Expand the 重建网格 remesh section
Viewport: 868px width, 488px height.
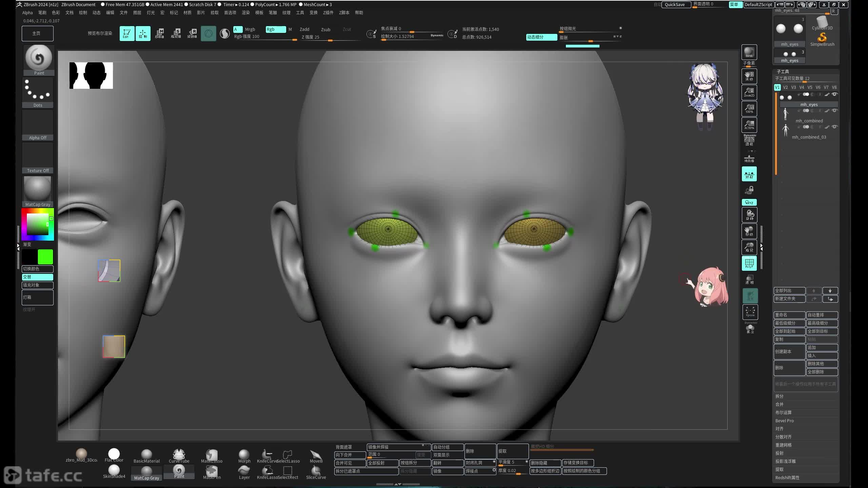[783, 445]
